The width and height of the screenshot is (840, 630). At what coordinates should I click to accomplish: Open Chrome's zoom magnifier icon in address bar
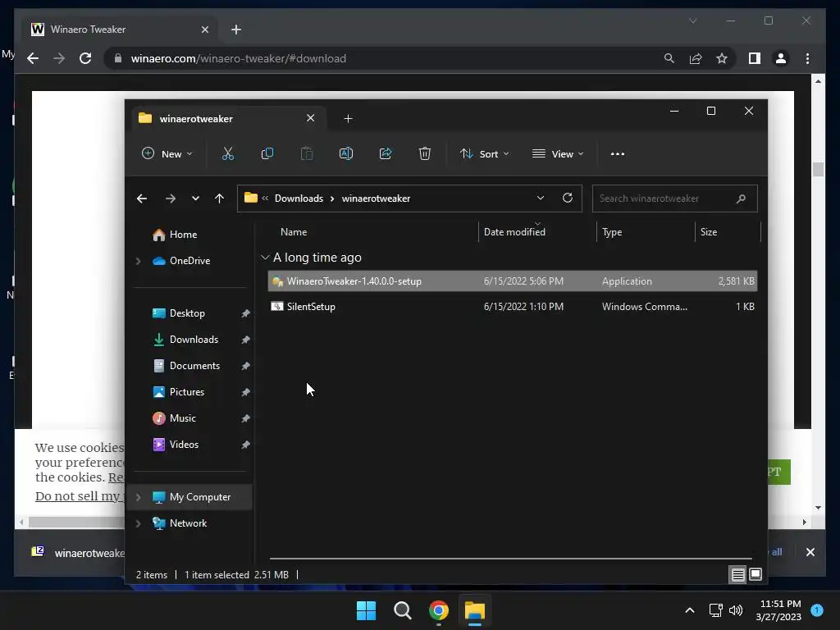669,58
